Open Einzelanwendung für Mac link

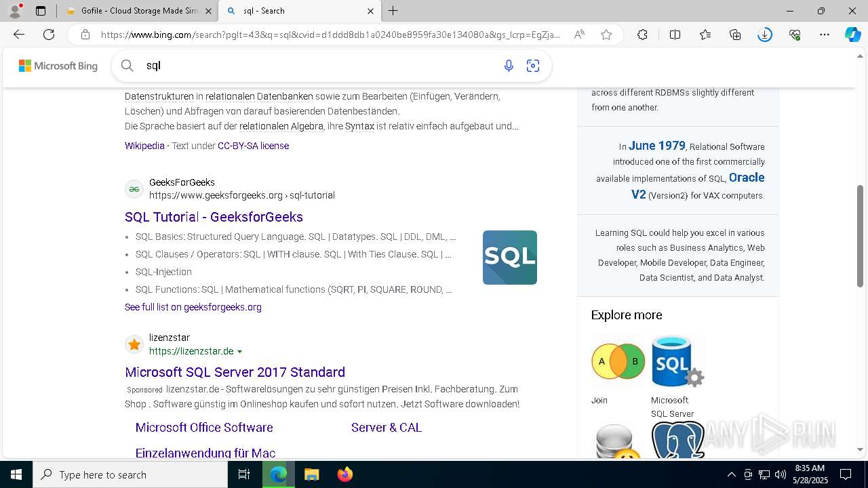point(205,453)
